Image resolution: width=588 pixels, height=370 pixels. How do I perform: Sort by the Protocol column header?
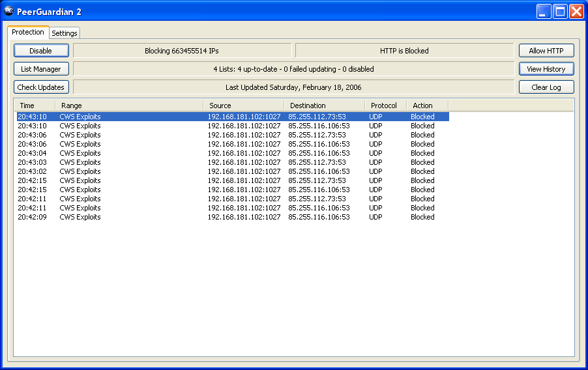[x=385, y=106]
